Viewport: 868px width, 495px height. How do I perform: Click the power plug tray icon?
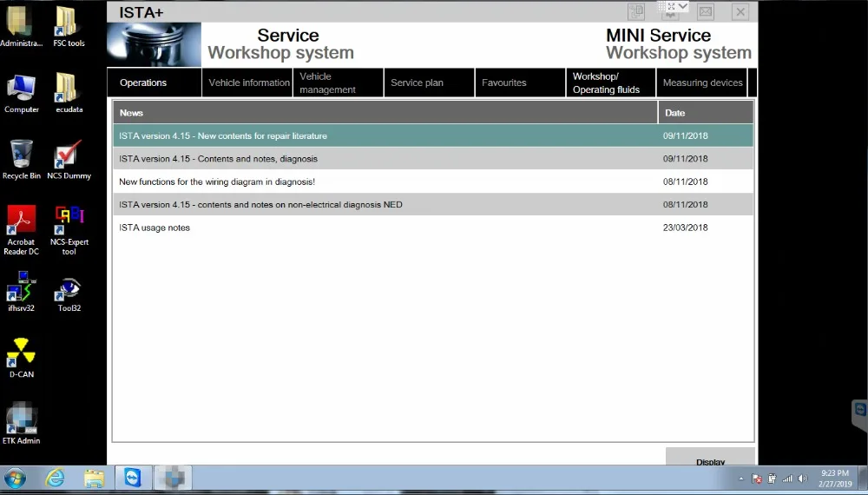point(773,479)
